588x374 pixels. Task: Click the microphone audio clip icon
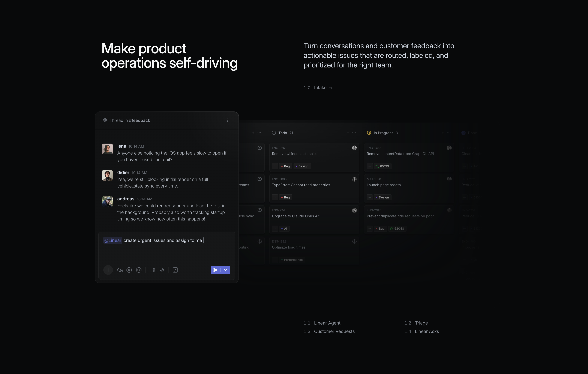162,270
